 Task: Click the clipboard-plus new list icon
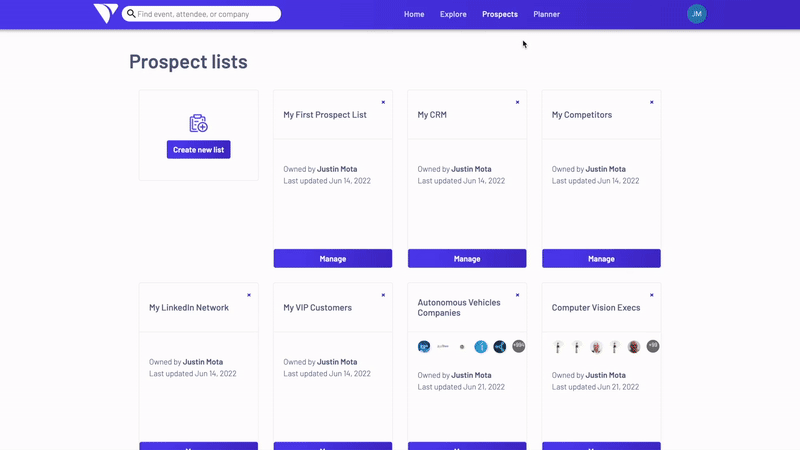tap(198, 123)
